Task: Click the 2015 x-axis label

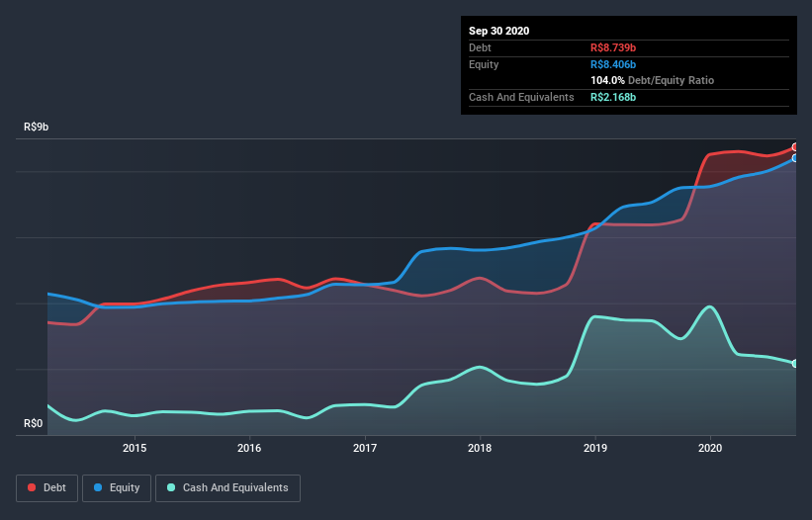Action: coord(135,448)
